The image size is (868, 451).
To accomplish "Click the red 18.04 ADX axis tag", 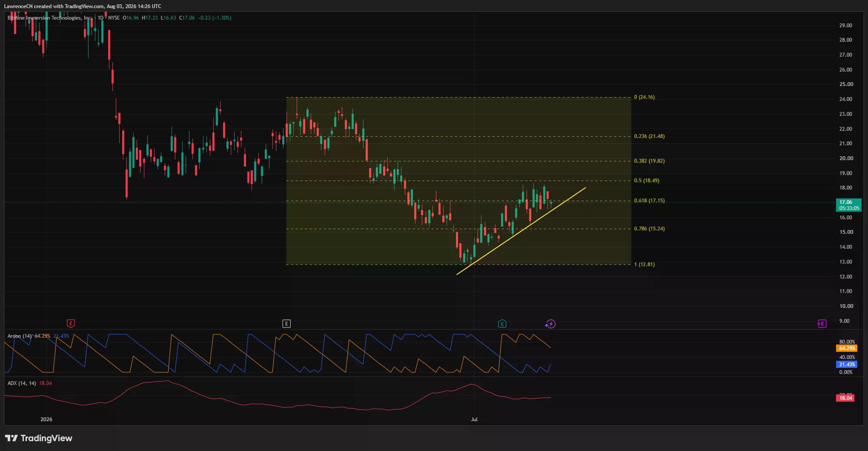I will click(x=845, y=398).
